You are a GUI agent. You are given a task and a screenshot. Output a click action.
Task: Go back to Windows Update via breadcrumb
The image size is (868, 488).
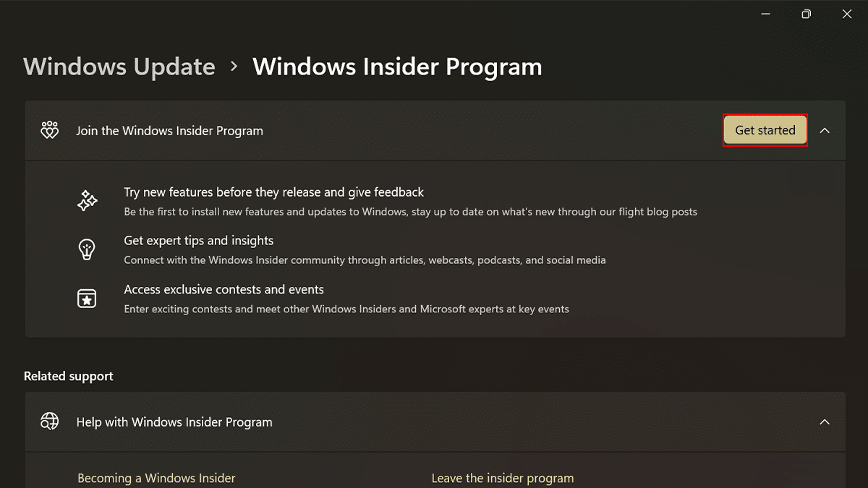click(x=119, y=67)
